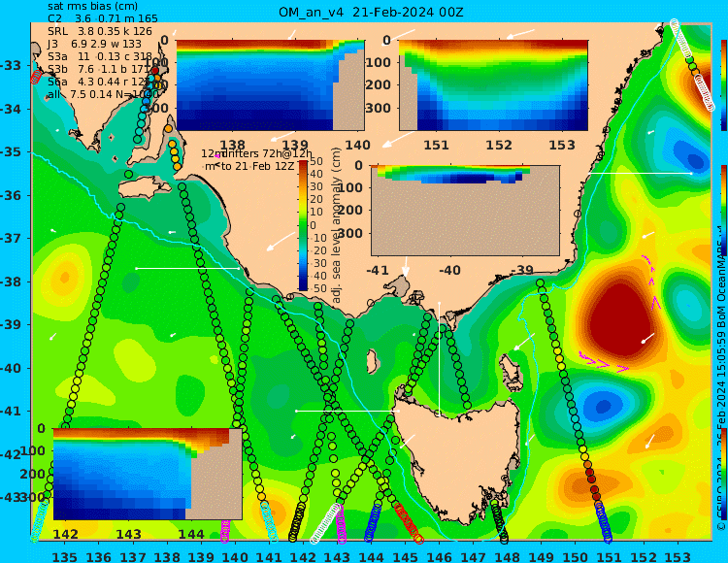Click the '150' longitude label on the bottom axis
Viewport: 728px width, 563px height.
(x=576, y=556)
